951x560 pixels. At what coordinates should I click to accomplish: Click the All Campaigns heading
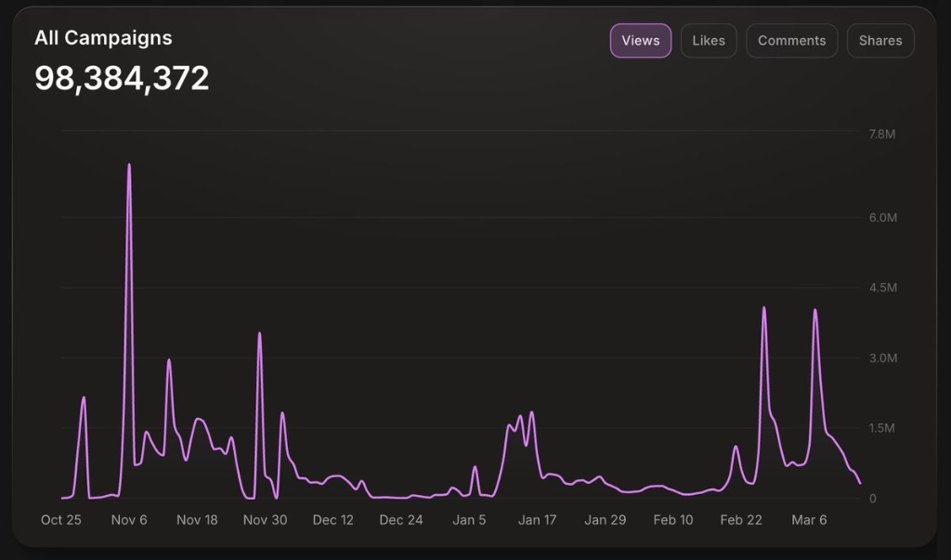tap(103, 38)
